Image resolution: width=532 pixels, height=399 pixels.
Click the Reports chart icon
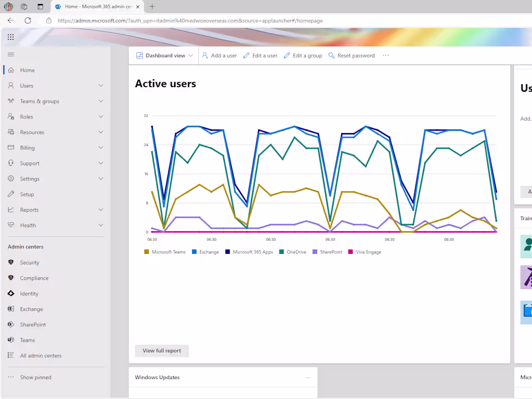pos(11,210)
